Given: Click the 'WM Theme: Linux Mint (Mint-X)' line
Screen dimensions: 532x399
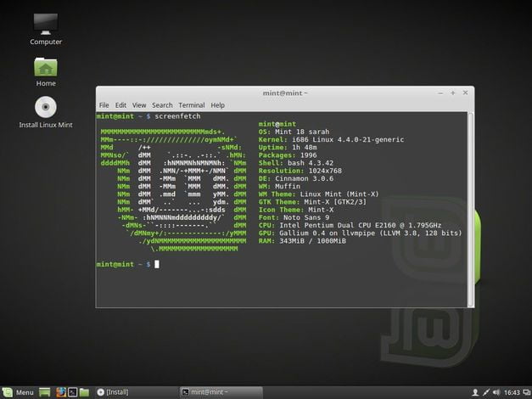Looking at the screenshot, I should [x=318, y=194].
